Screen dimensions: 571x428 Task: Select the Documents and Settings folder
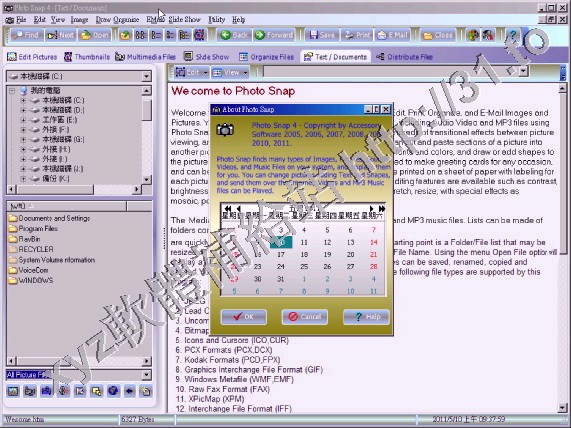pyautogui.click(x=49, y=218)
